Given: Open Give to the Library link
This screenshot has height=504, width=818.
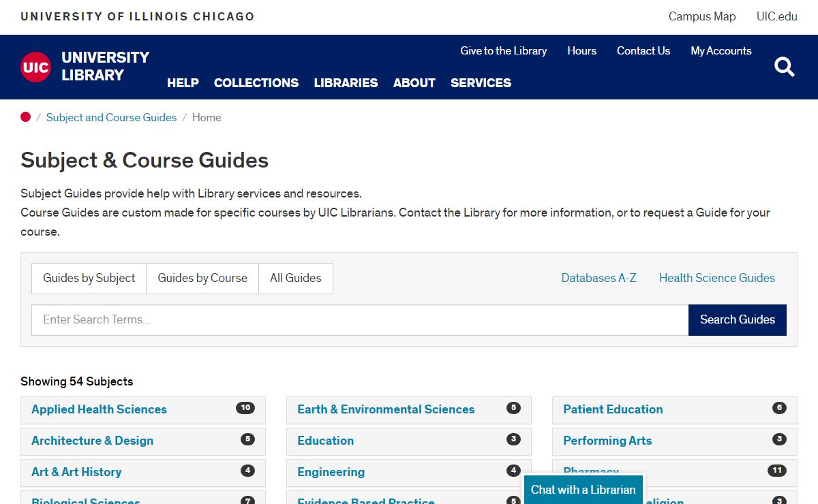Looking at the screenshot, I should point(504,51).
